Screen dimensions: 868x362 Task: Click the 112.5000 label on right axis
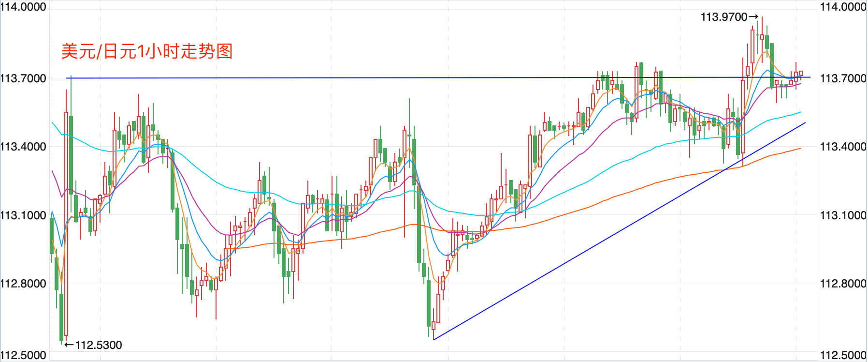843,355
